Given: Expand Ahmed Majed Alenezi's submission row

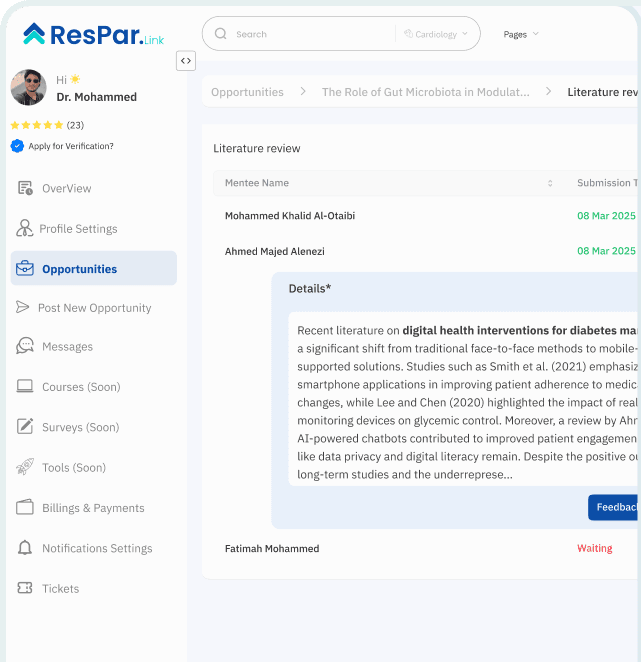Looking at the screenshot, I should pos(275,251).
